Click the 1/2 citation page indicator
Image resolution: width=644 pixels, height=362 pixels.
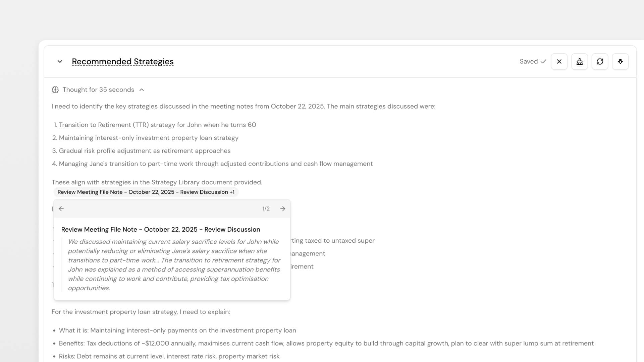[x=266, y=209]
